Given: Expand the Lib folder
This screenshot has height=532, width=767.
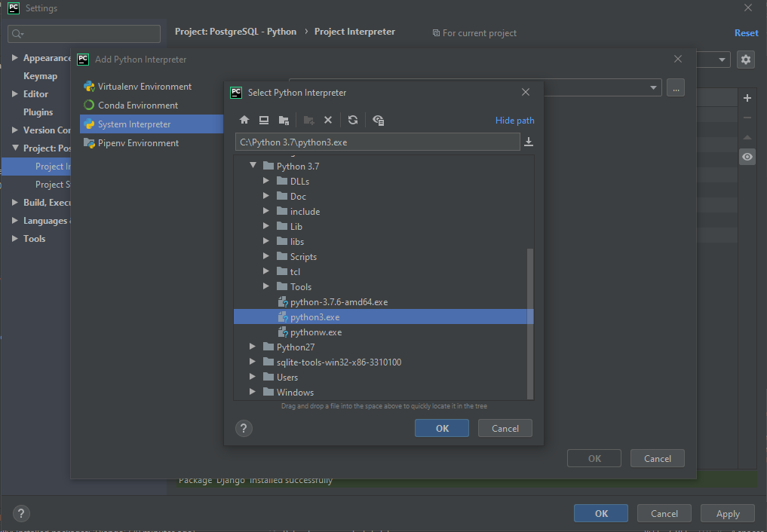Looking at the screenshot, I should (x=266, y=226).
